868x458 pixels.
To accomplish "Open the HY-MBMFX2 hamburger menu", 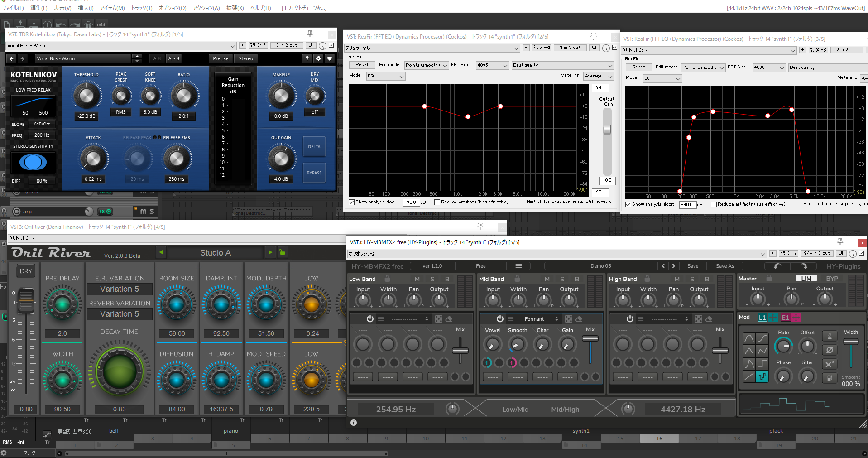I will click(x=519, y=266).
